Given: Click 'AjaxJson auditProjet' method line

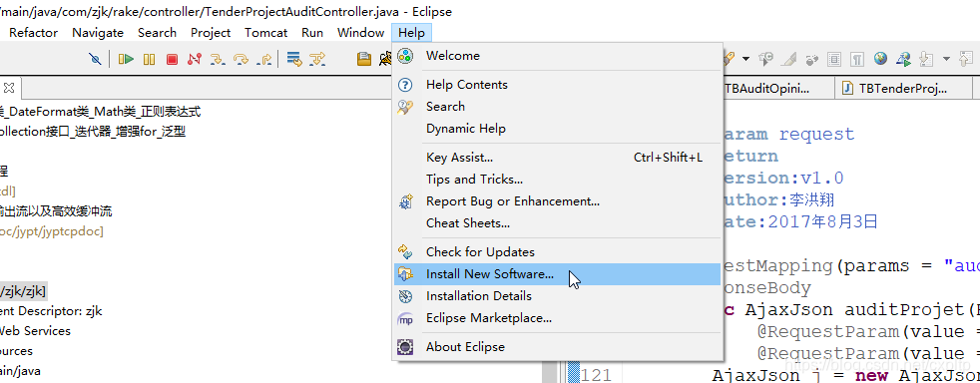Looking at the screenshot, I should coord(852,310).
